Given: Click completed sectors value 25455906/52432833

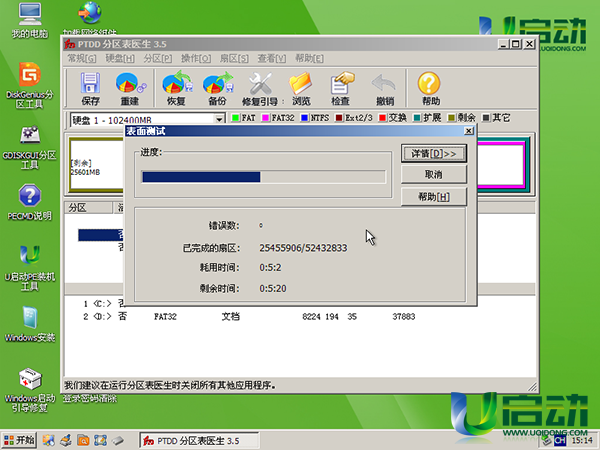Looking at the screenshot, I should tap(303, 248).
